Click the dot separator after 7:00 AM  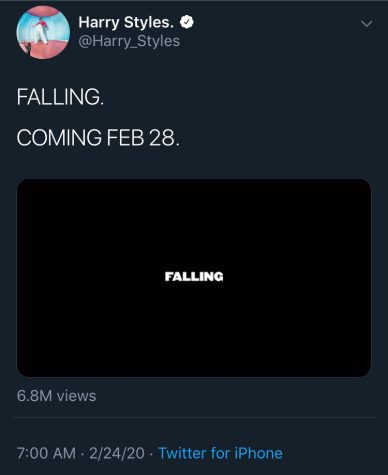point(82,454)
